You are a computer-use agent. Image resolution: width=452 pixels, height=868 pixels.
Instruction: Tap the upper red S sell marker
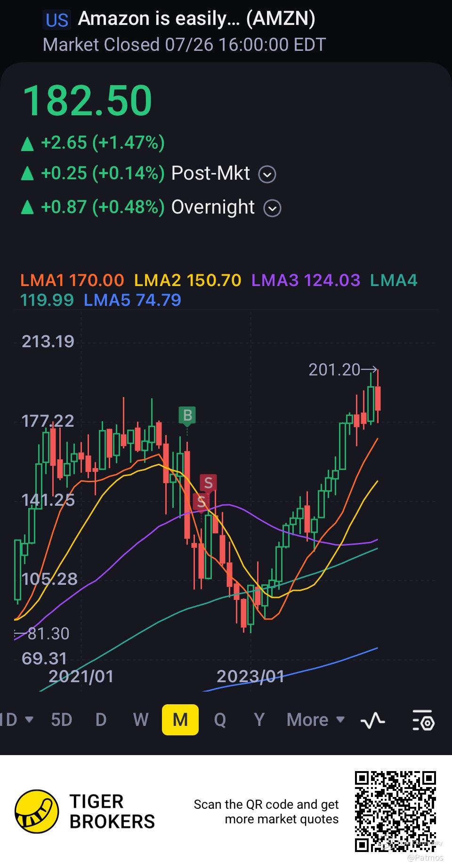(x=208, y=483)
